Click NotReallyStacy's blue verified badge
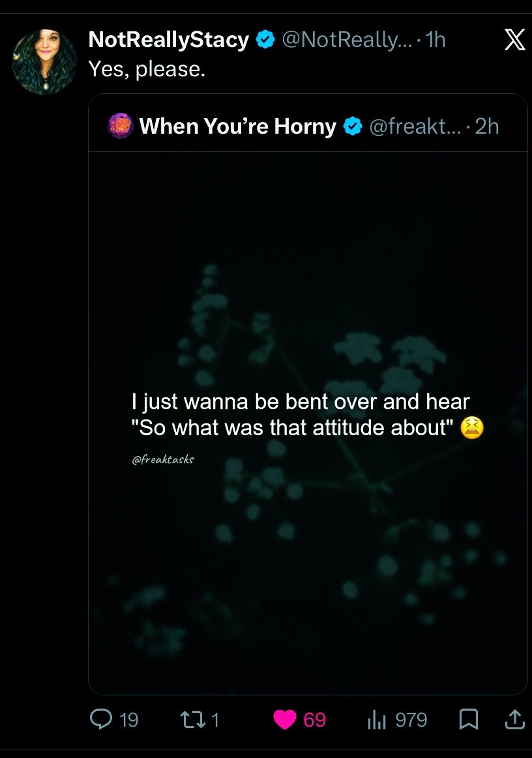Screen dimensions: 532x758 point(265,40)
